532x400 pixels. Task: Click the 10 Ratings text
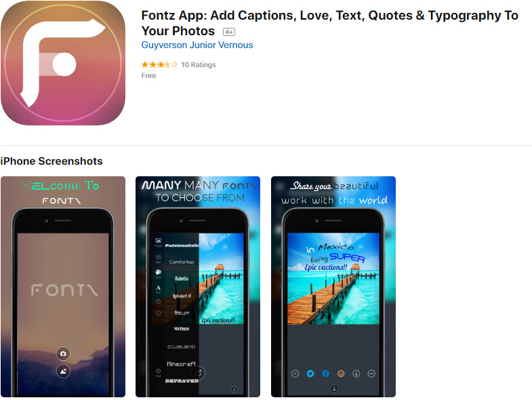(199, 64)
